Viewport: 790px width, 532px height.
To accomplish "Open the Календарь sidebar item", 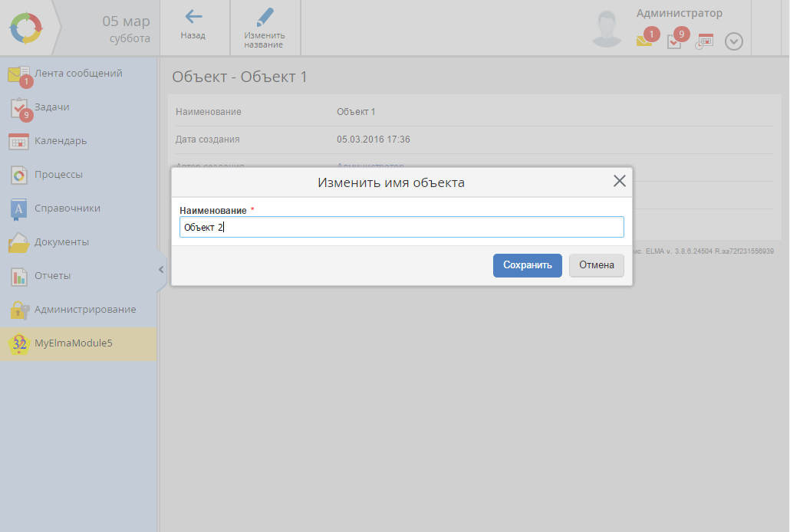I will (60, 141).
